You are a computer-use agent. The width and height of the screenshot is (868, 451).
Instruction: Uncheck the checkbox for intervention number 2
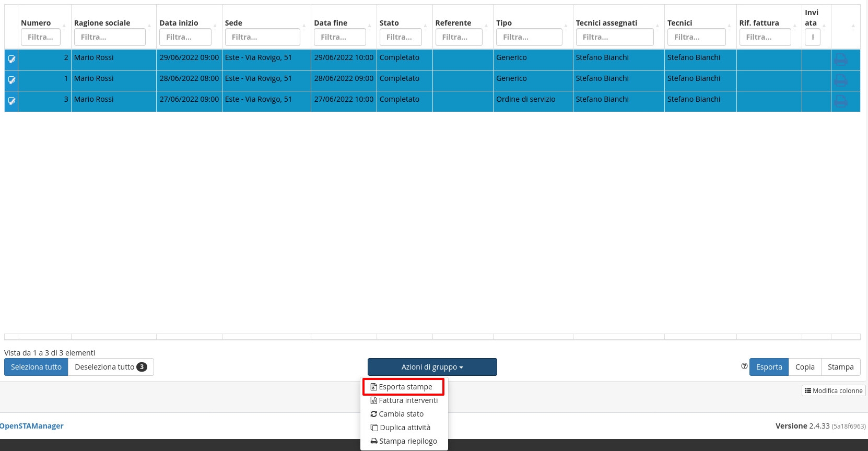(11, 60)
